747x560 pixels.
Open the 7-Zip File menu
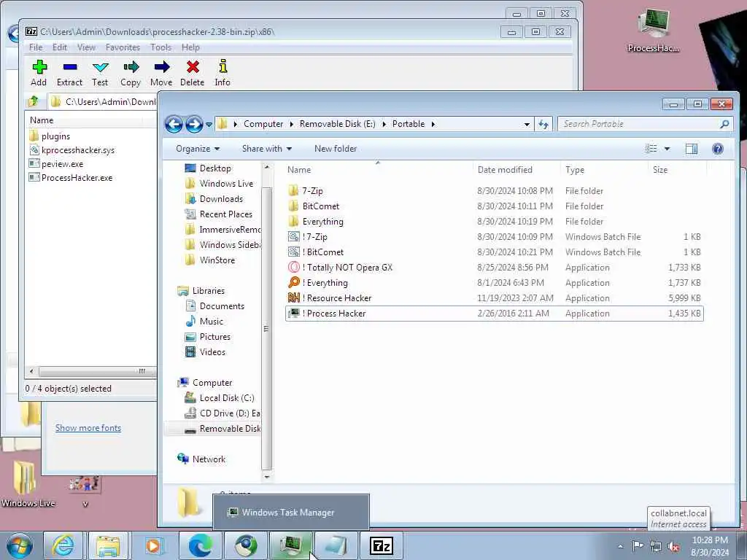tap(36, 47)
